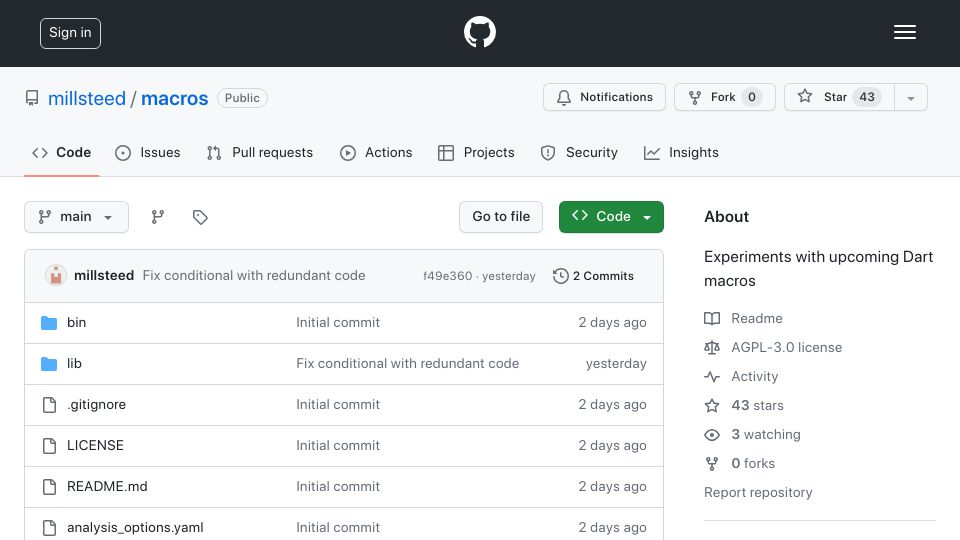Click the About heading
This screenshot has height=540, width=960.
(x=727, y=217)
